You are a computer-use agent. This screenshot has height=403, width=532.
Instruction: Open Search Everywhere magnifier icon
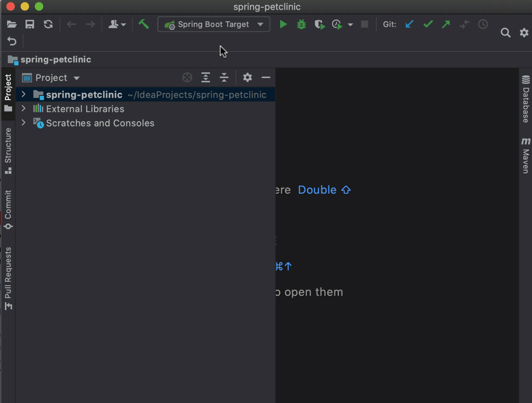(506, 33)
